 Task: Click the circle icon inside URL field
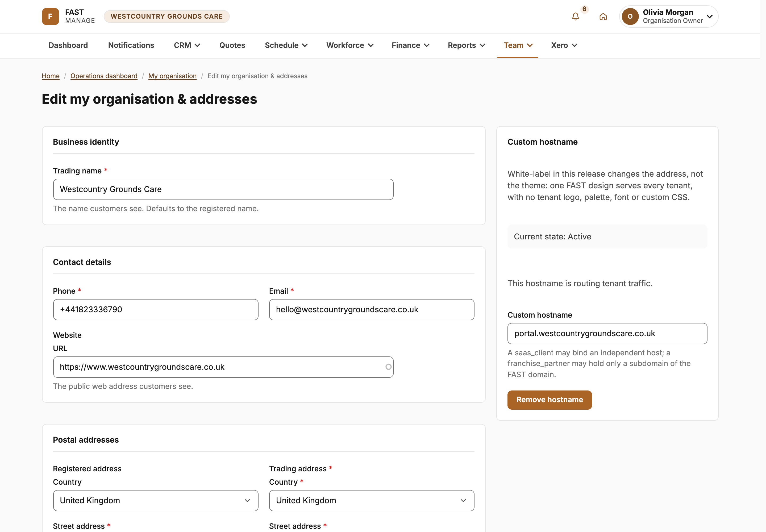pyautogui.click(x=388, y=367)
